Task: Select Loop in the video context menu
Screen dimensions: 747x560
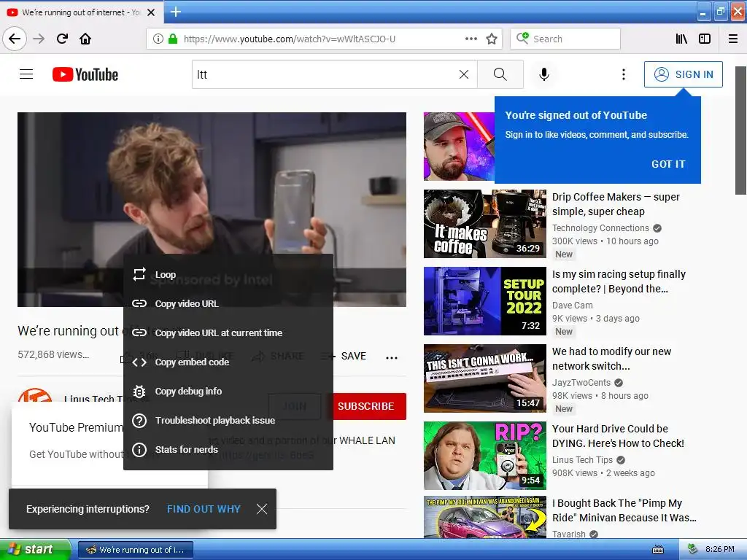Action: tap(228, 274)
